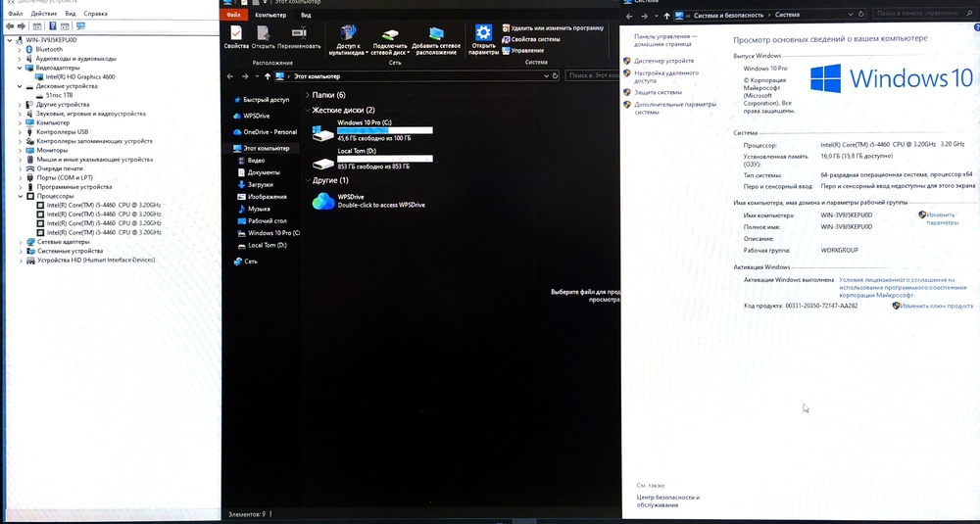Click Add network location (Добавить сетевое расположение) icon

436,33
